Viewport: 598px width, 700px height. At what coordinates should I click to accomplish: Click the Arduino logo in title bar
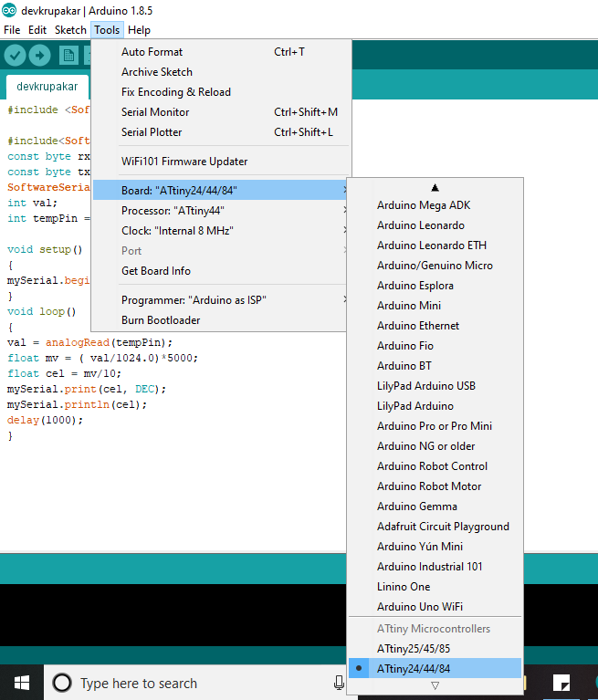tap(9, 10)
